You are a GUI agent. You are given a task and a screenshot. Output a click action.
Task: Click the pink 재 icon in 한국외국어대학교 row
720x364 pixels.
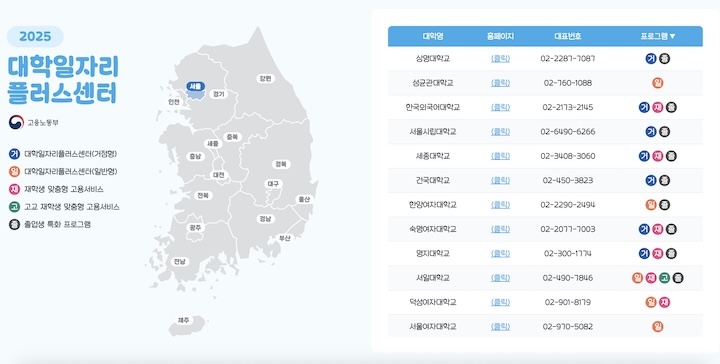(658, 107)
